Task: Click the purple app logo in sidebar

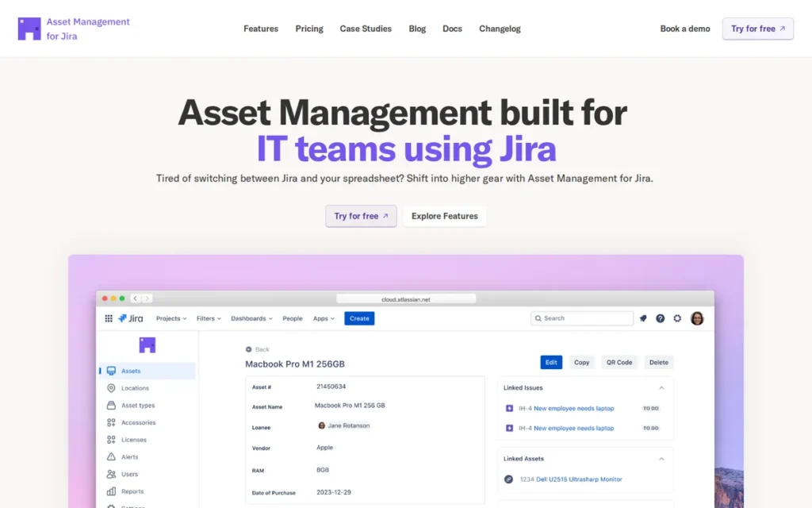Action: [147, 344]
